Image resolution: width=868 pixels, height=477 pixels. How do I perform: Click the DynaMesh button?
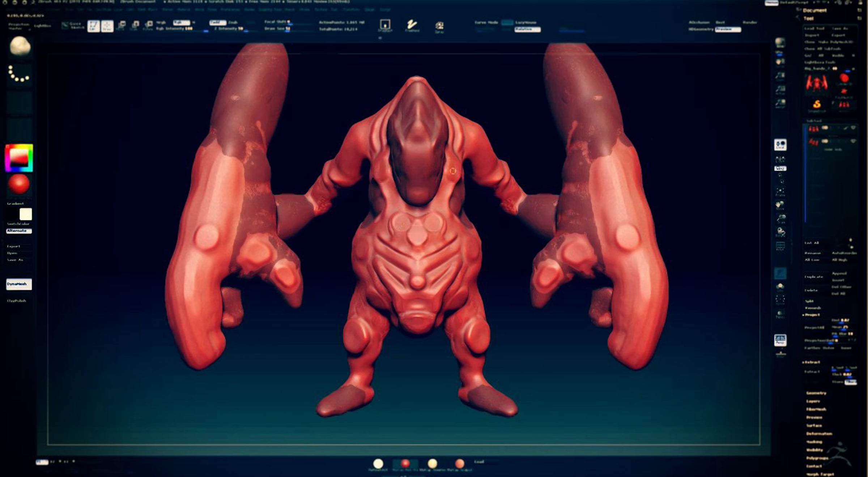pos(19,284)
